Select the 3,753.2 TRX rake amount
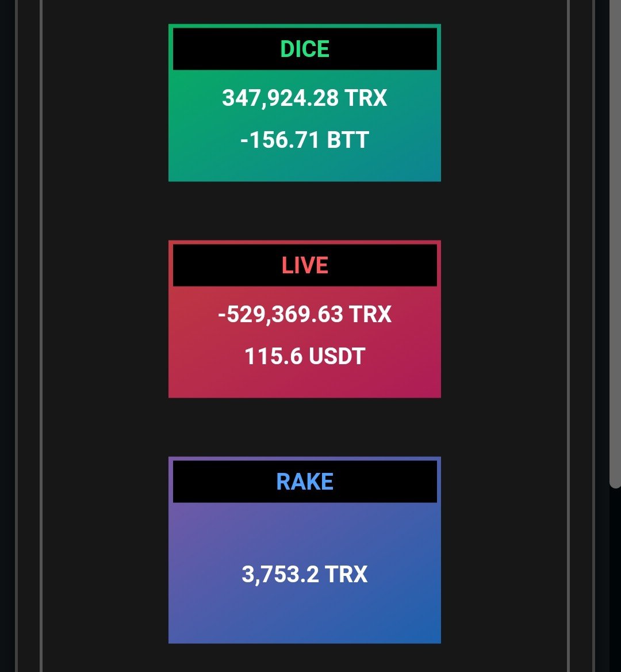 coord(305,574)
